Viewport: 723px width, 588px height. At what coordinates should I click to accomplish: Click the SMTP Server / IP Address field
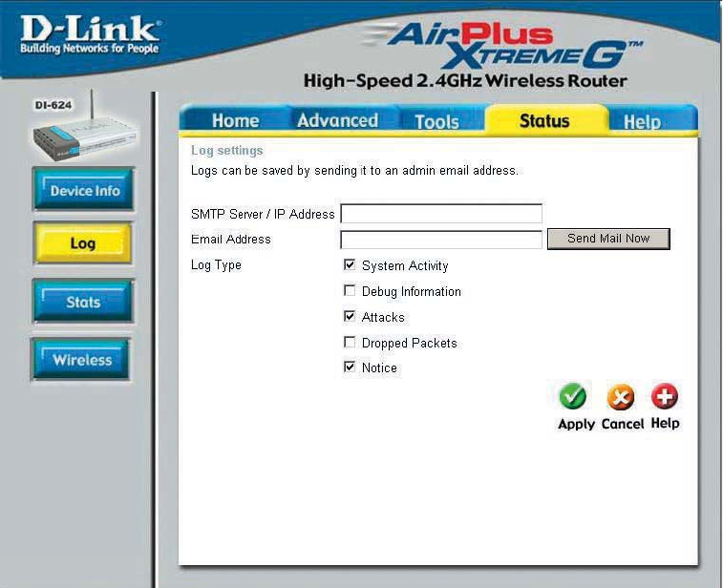(441, 214)
